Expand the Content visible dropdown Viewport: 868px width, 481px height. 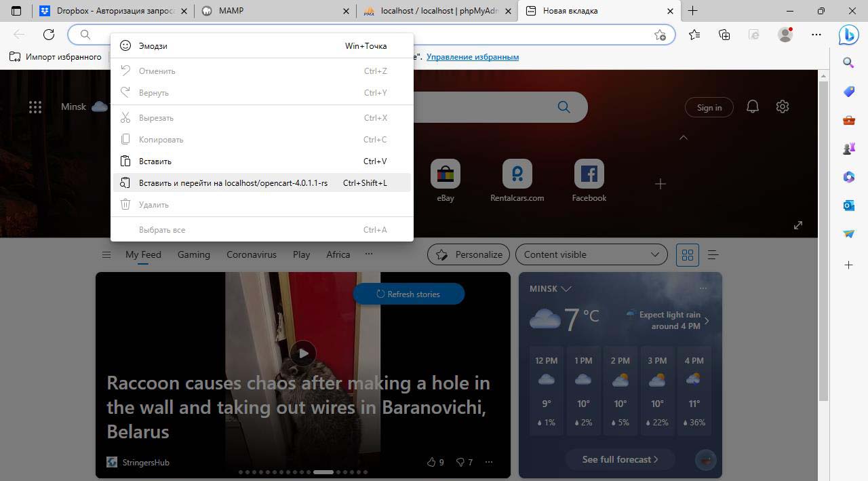click(591, 254)
